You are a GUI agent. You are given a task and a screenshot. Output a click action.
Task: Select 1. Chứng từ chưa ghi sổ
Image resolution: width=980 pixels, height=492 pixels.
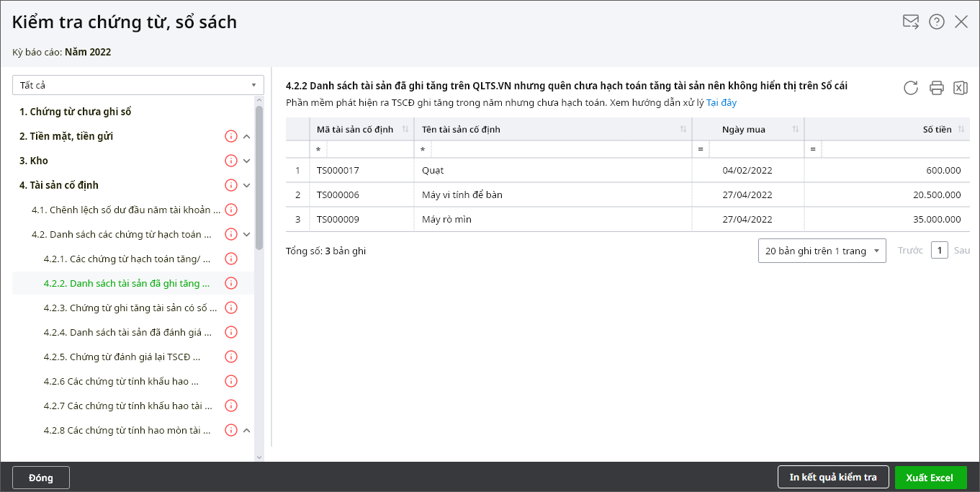[75, 112]
